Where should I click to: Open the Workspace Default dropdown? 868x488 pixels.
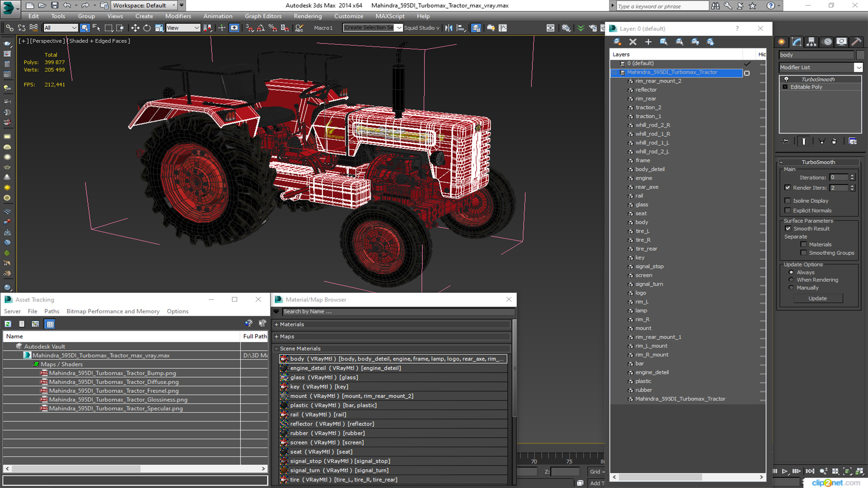[145, 5]
